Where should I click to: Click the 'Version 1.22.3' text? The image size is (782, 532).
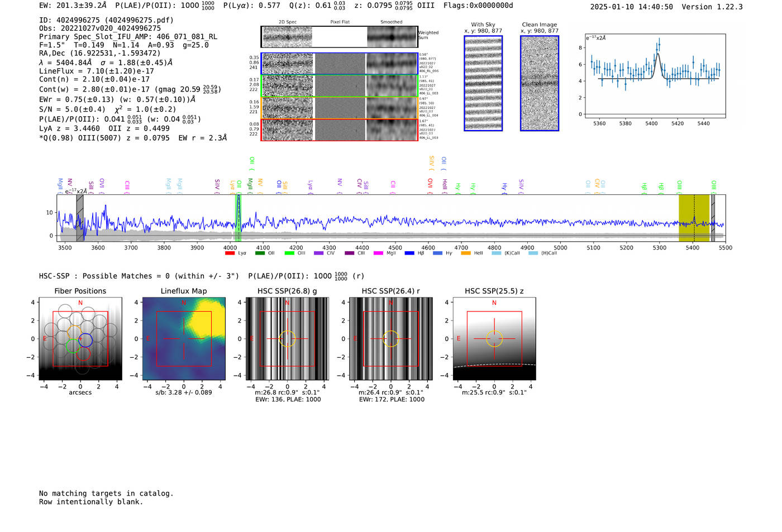(x=712, y=7)
